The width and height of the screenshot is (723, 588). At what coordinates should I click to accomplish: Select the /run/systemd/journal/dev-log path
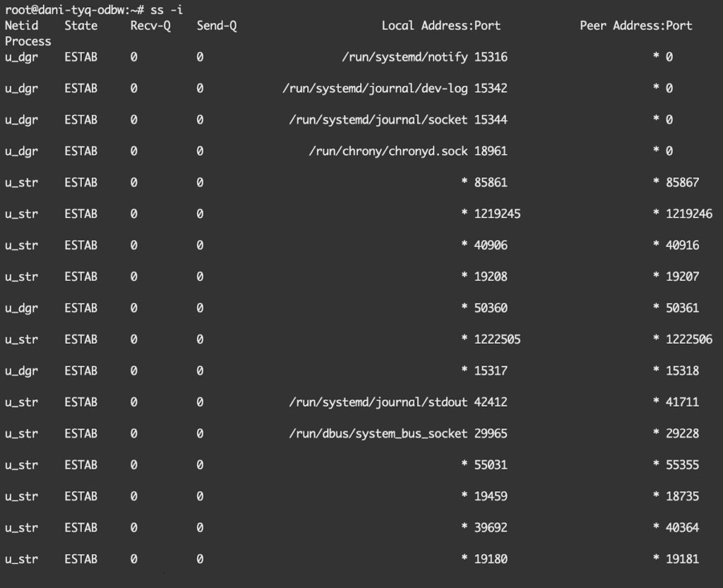tap(375, 88)
